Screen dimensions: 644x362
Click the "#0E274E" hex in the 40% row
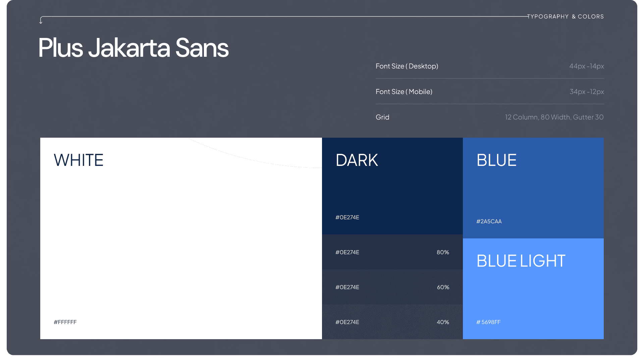347,322
